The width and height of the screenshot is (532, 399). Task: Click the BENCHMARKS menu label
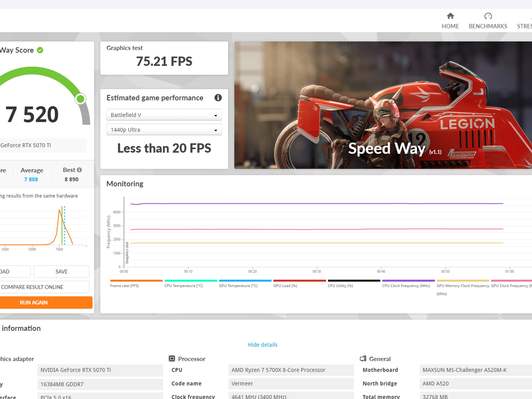coord(488,26)
